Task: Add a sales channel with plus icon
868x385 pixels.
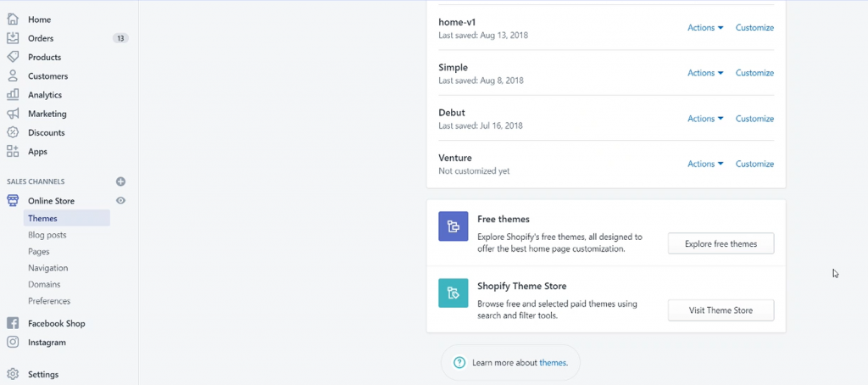Action: [120, 181]
